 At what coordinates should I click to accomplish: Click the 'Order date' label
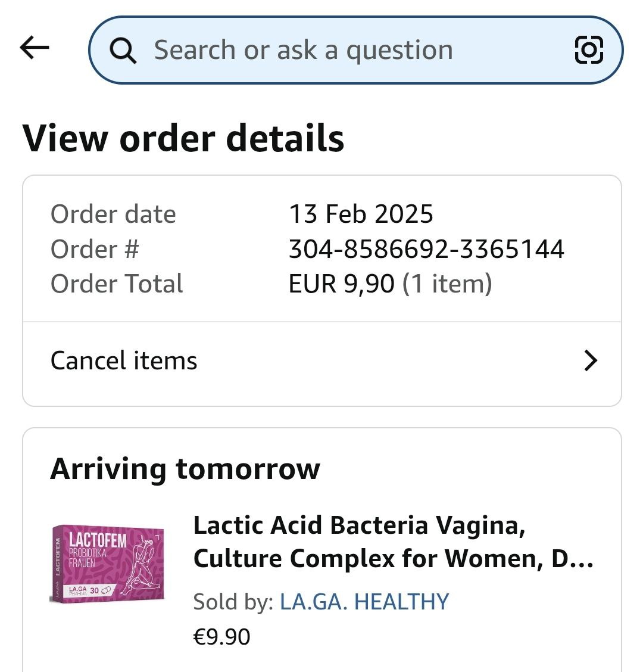pos(113,214)
